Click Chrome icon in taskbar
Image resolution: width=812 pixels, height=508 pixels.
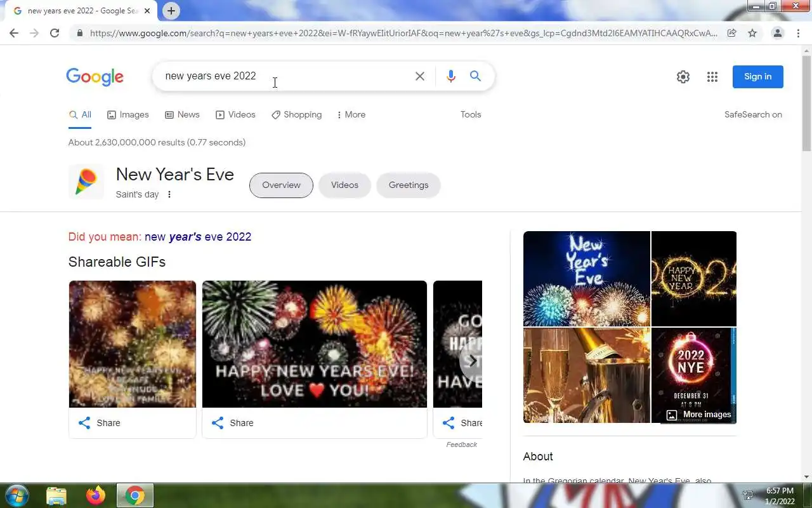click(x=134, y=496)
